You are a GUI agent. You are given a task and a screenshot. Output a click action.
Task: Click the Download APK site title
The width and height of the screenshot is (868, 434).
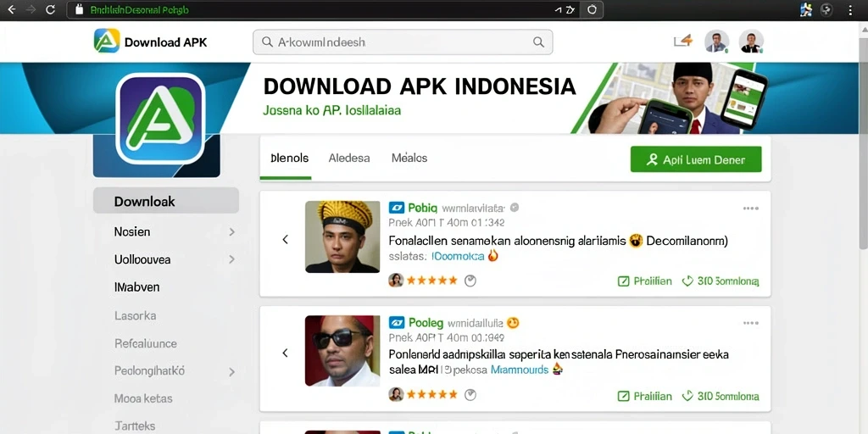pyautogui.click(x=165, y=42)
